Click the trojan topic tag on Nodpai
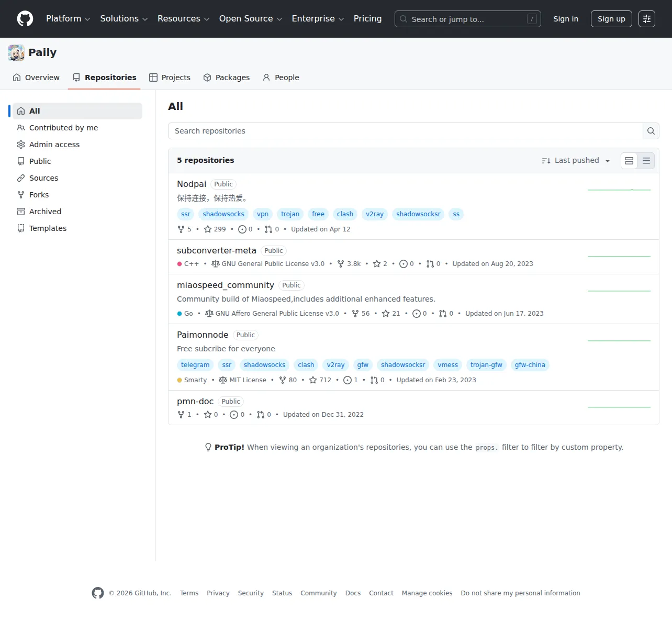The image size is (672, 621). 290,214
